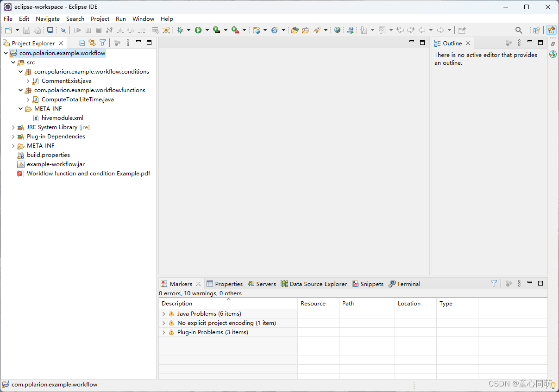Image resolution: width=559 pixels, height=392 pixels.
Task: Open Project Explorer view menu dots
Action: tap(128, 43)
